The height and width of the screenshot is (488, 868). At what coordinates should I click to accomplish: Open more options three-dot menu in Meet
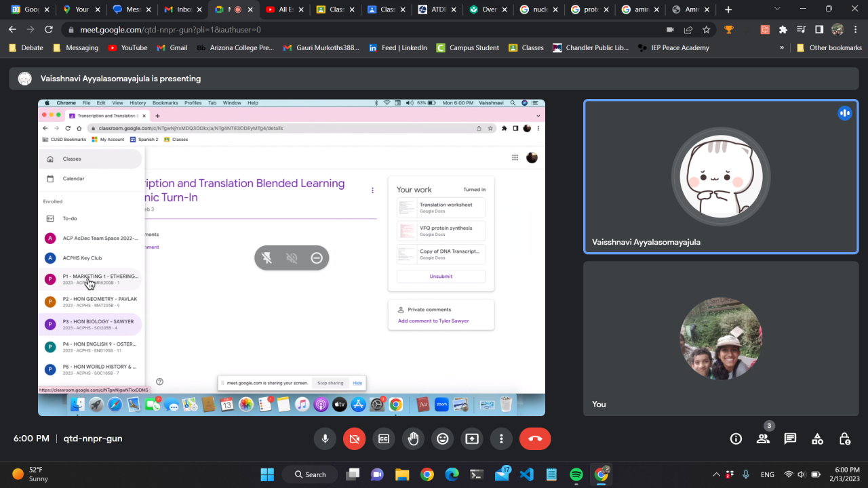click(x=501, y=439)
